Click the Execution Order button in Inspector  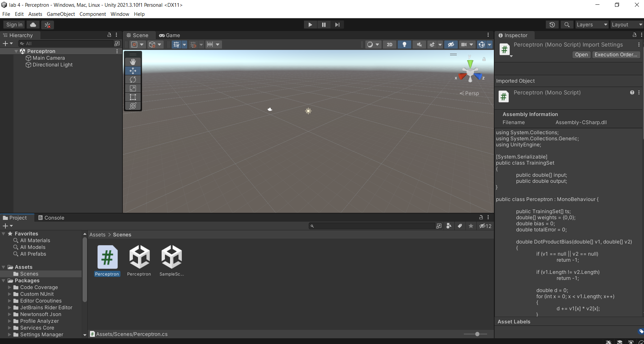(x=616, y=55)
